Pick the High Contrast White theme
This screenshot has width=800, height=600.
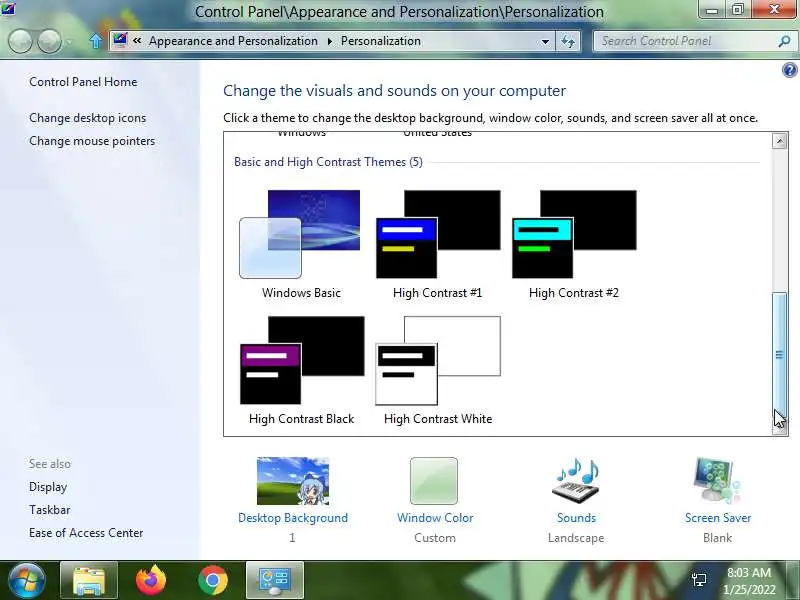click(438, 360)
